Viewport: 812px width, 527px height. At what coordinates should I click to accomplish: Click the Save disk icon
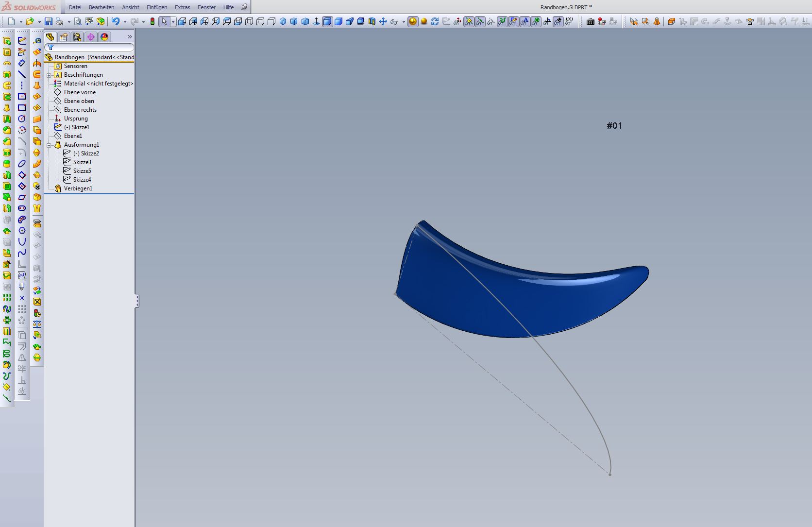pos(48,21)
